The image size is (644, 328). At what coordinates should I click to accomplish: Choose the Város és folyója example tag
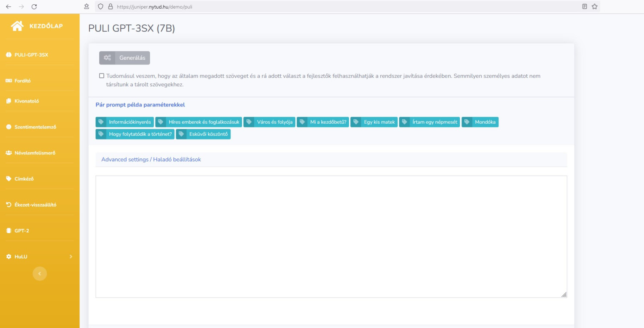(270, 122)
